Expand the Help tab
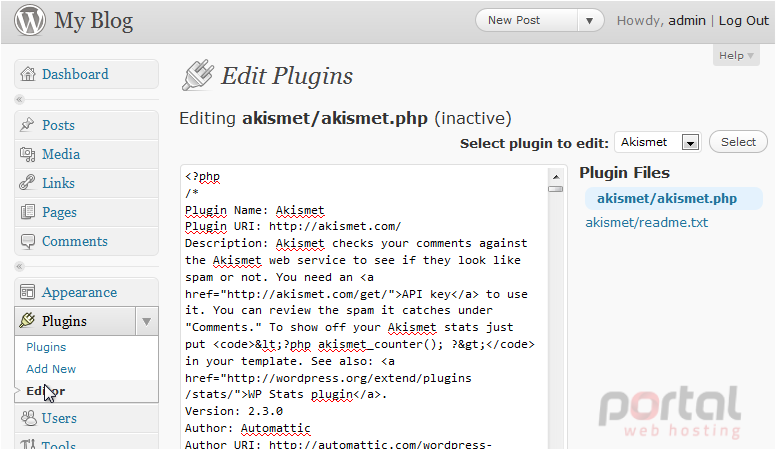776x450 pixels. click(736, 55)
